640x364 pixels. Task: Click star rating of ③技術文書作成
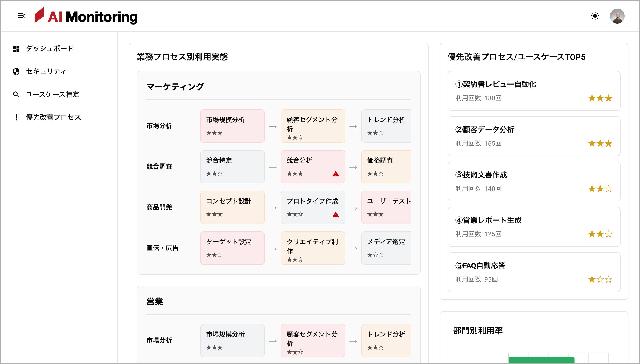tap(600, 189)
